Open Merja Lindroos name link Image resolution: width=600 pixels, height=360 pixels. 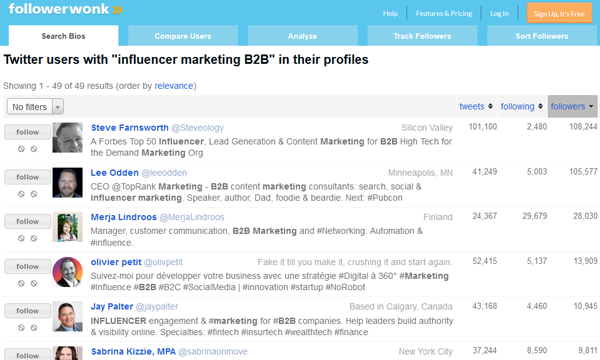coord(124,217)
